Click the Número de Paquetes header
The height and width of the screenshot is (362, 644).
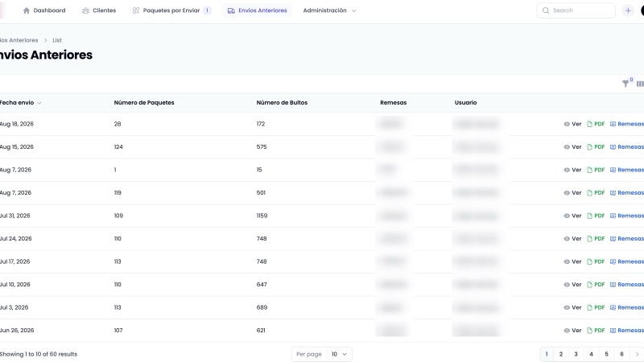tap(144, 103)
